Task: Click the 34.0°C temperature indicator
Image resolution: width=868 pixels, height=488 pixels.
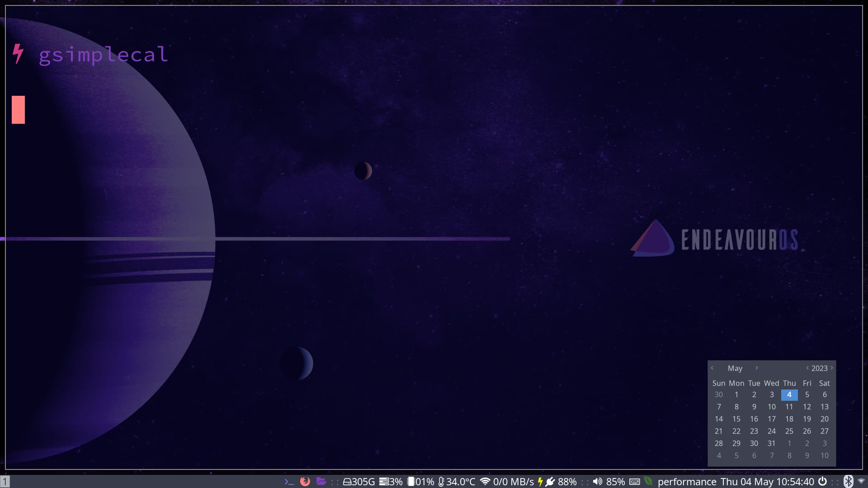Action: (457, 482)
